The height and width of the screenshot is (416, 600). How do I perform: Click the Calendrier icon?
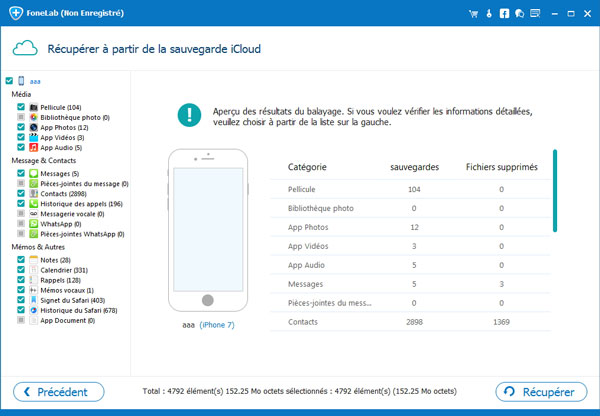tap(34, 270)
